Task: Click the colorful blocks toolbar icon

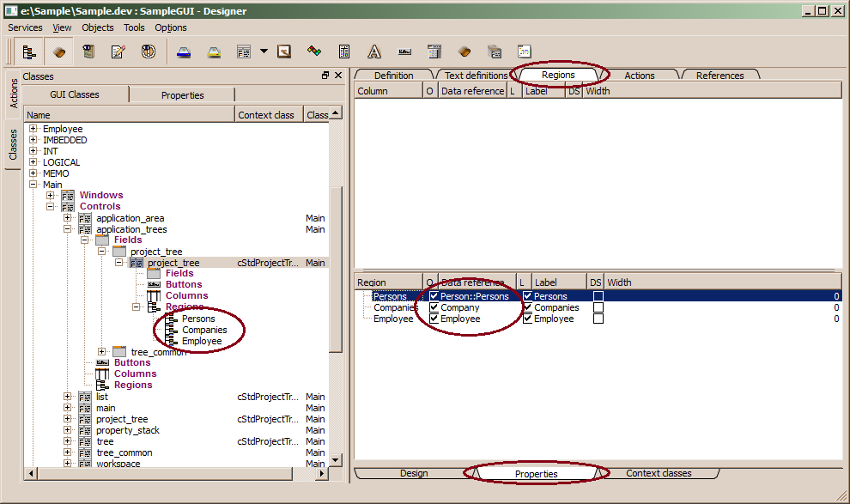Action: click(x=314, y=52)
